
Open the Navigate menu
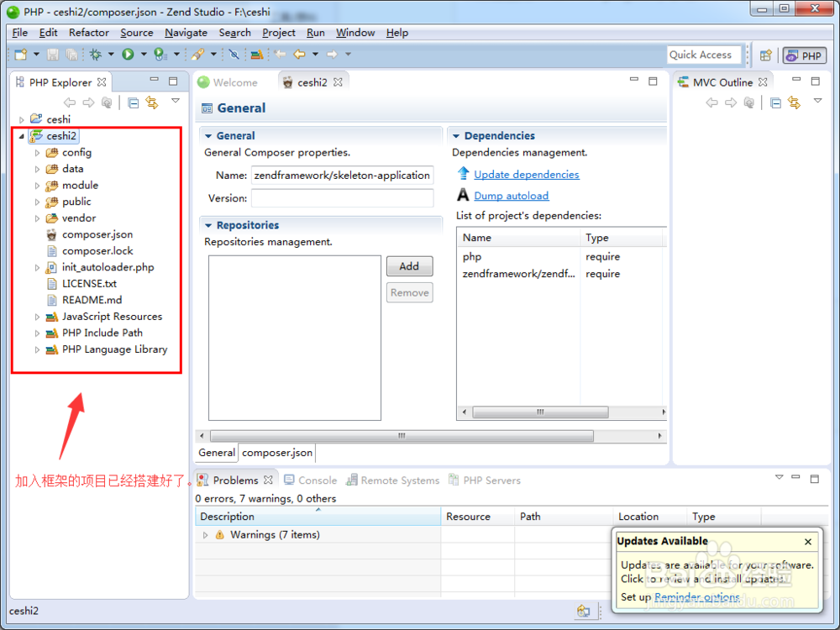186,33
